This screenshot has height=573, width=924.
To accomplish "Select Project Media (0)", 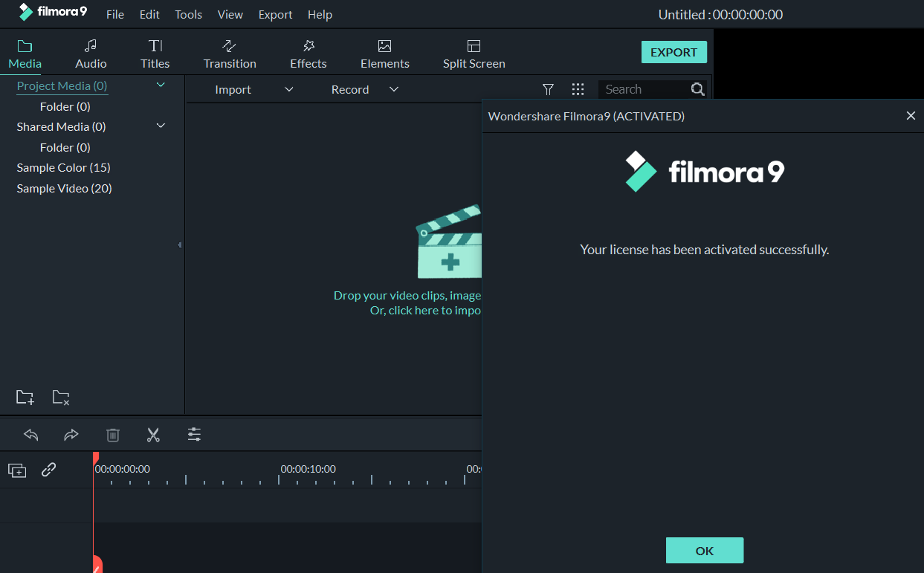I will point(62,86).
